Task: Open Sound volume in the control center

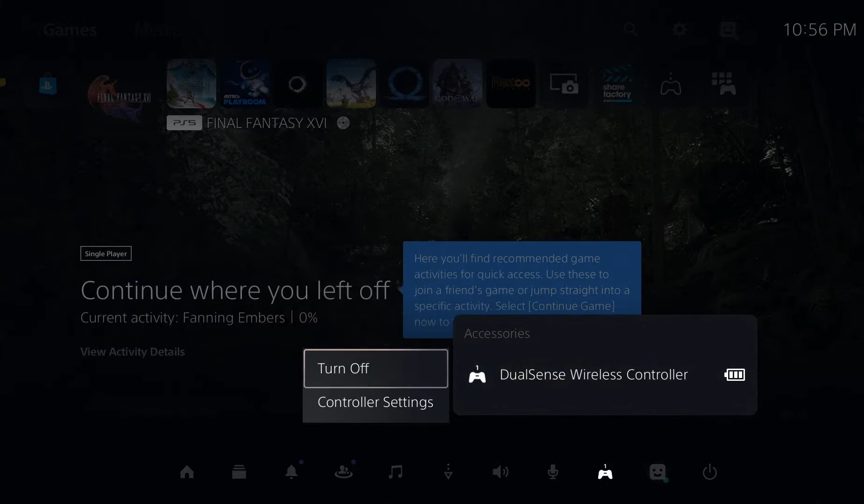Action: pos(500,472)
